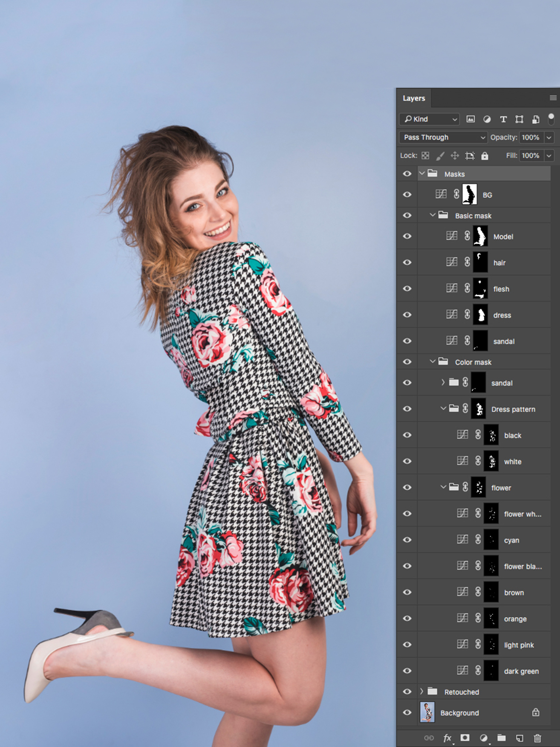Click the type layer filter icon
Viewport: 560px width, 747px height.
point(503,119)
